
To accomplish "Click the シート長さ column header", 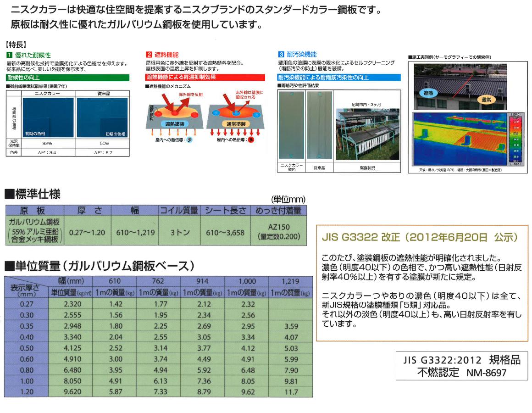I will pos(225,211).
